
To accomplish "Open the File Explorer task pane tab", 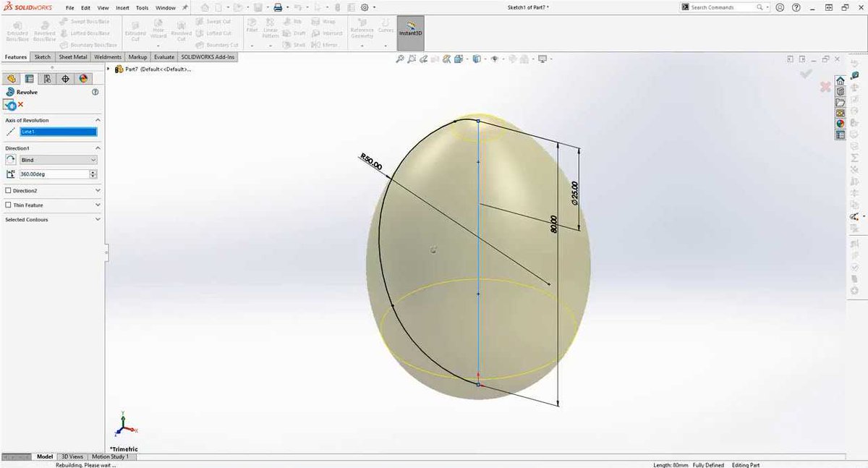I will pyautogui.click(x=840, y=102).
